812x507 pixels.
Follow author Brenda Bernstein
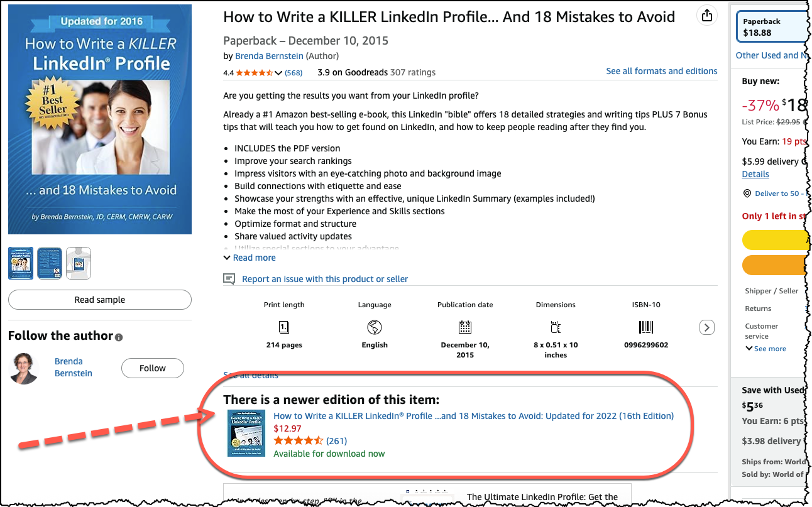pyautogui.click(x=153, y=368)
